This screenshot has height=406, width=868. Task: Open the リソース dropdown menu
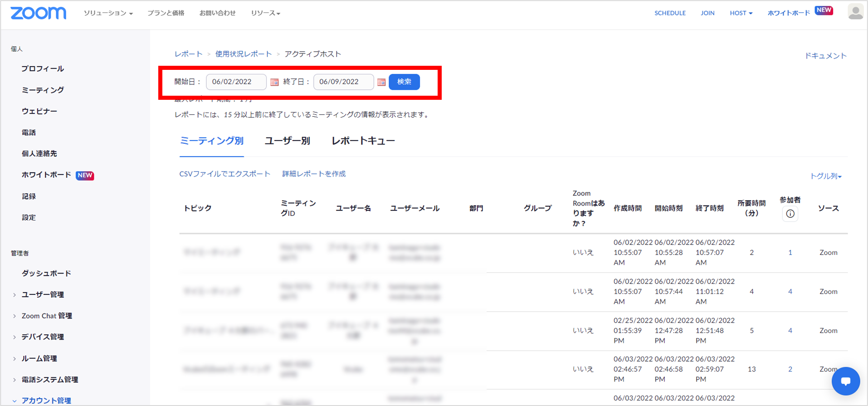point(266,13)
